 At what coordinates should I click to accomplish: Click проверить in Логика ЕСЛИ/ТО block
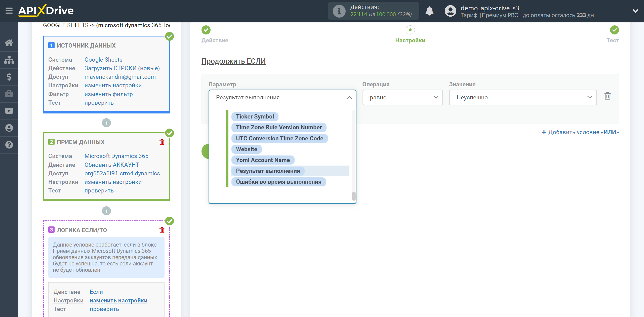(104, 309)
